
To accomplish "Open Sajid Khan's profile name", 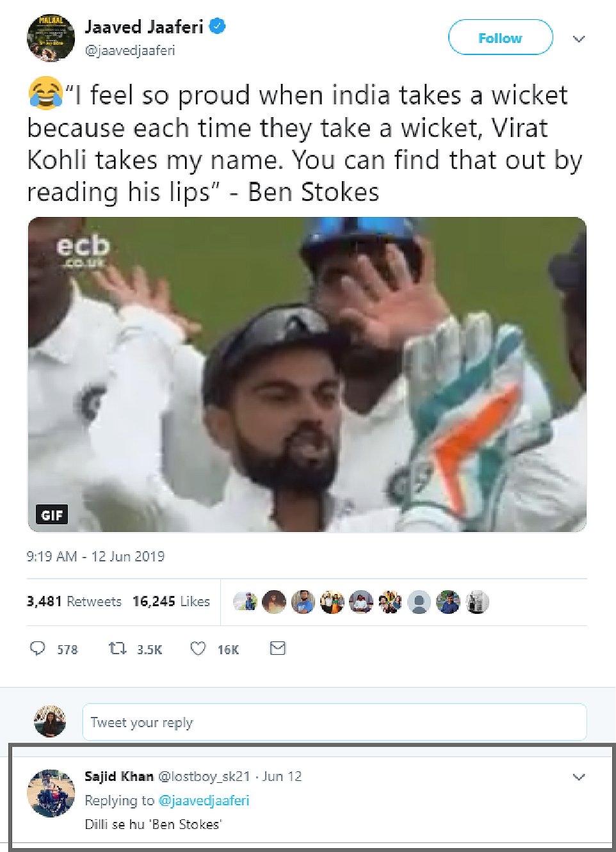I will (119, 776).
